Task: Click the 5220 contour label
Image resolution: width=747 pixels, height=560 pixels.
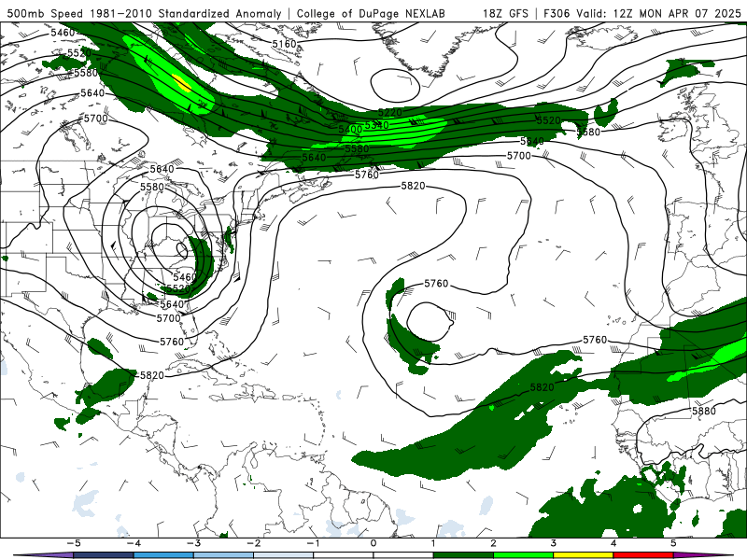Action: tap(389, 112)
